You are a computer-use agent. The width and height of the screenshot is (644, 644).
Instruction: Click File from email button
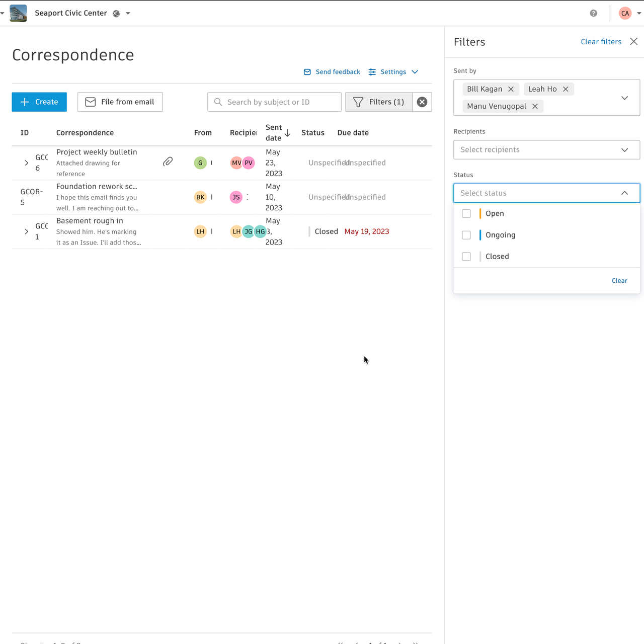click(x=120, y=102)
